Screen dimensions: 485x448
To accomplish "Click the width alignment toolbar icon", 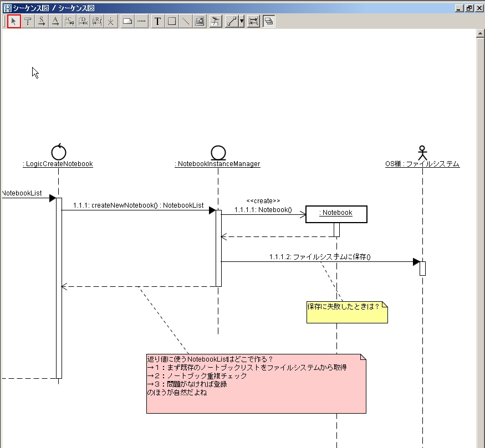I will tap(253, 21).
